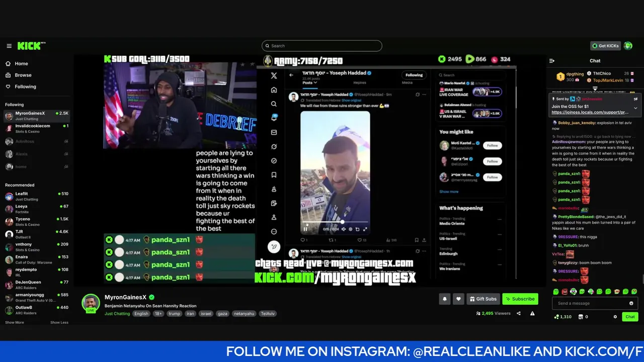Open the hamburger menu beside the Kick logo
The height and width of the screenshot is (362, 644).
tap(9, 46)
